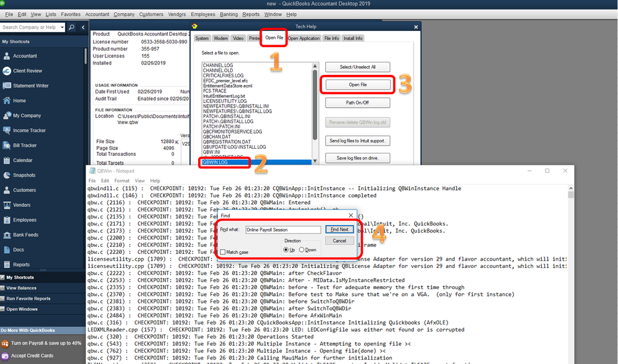
Task: Click the Tech Help window icon
Action: click(x=194, y=27)
